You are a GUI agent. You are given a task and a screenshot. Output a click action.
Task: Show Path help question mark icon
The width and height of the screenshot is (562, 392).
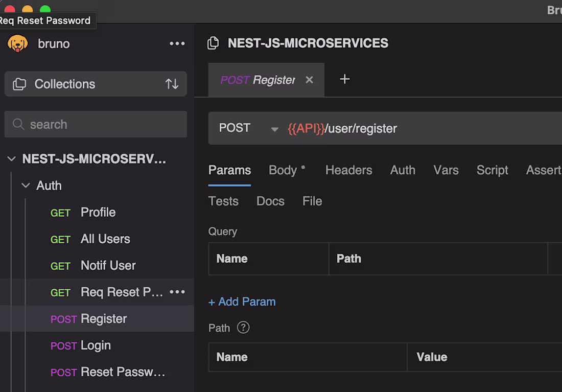click(243, 328)
